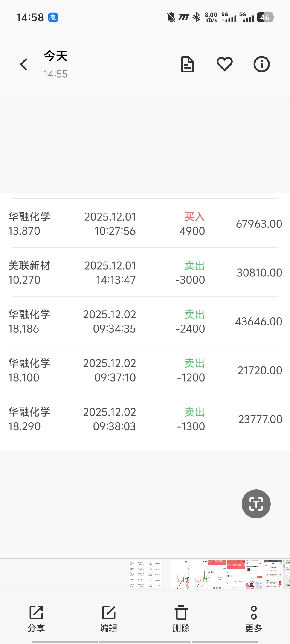
Task: Tap 分享 share icon
Action: [36, 618]
